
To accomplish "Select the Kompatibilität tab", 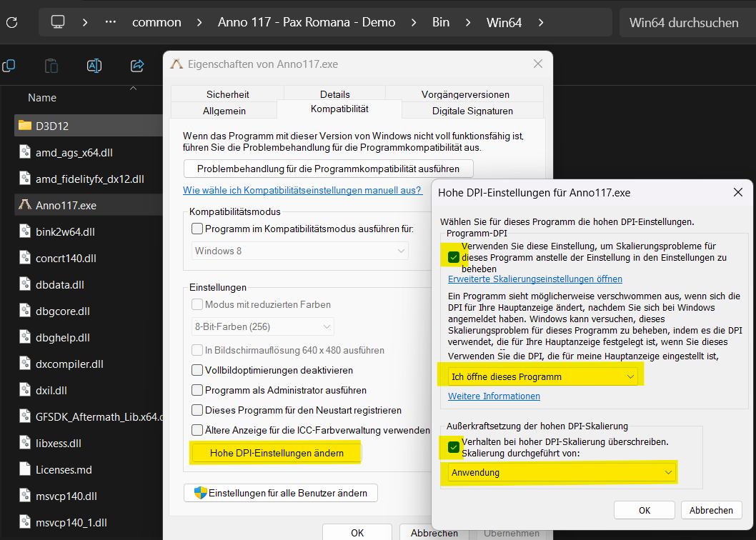I will point(339,109).
